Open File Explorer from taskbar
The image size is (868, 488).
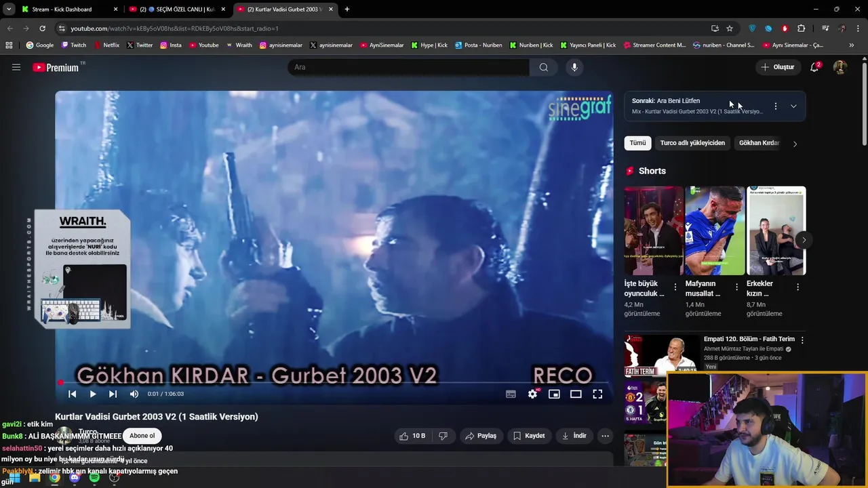click(x=35, y=478)
